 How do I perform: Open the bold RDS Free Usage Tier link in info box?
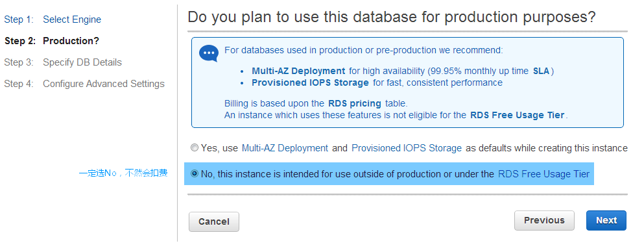518,115
